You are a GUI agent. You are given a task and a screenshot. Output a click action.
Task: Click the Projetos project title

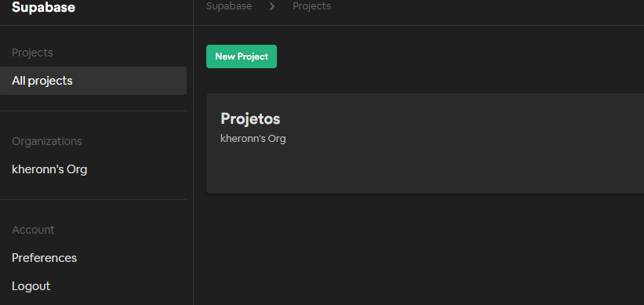(250, 118)
